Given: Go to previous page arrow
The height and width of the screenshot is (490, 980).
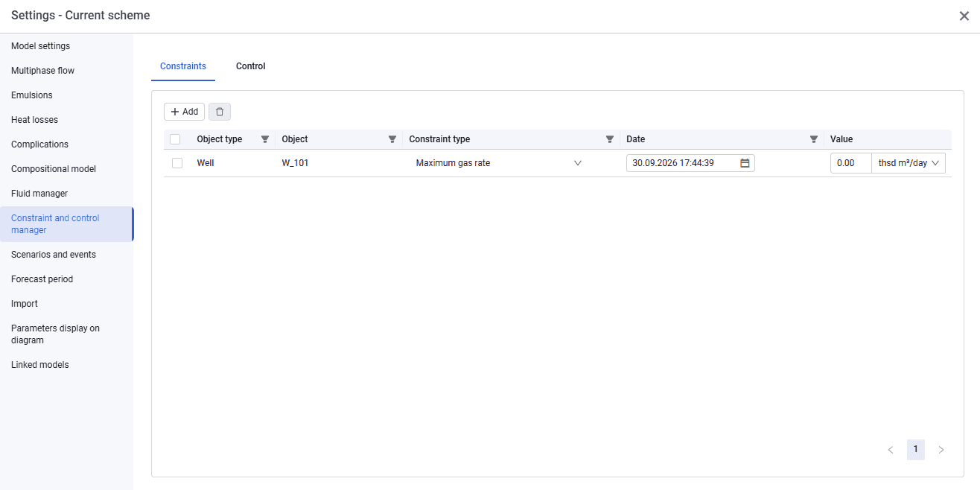Looking at the screenshot, I should click(x=891, y=450).
